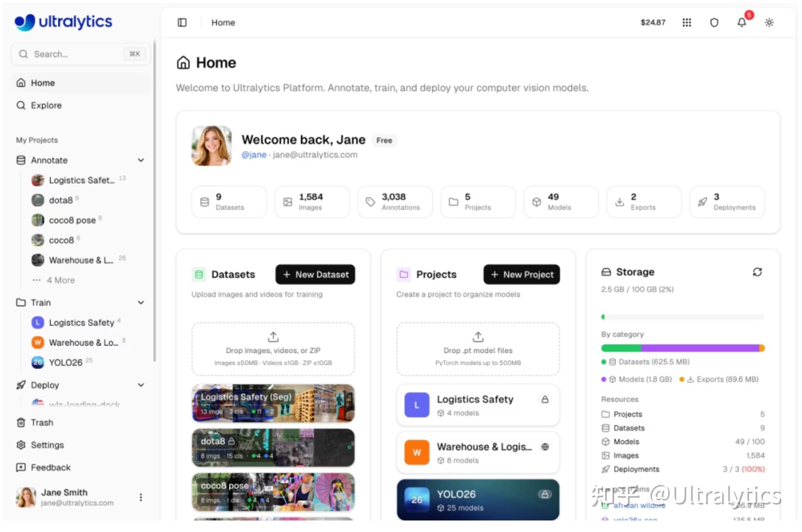Open Deployments 3 / 3 resource row

(683, 470)
